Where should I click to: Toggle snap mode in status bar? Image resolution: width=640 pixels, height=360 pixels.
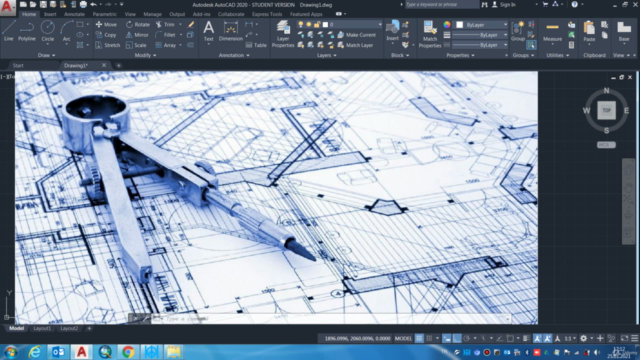pos(429,338)
